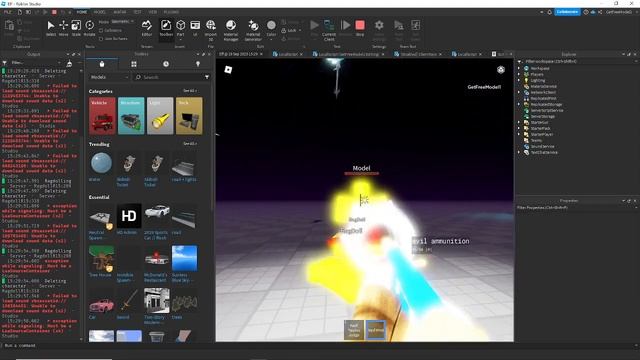Expand the Lighting node

click(x=520, y=80)
